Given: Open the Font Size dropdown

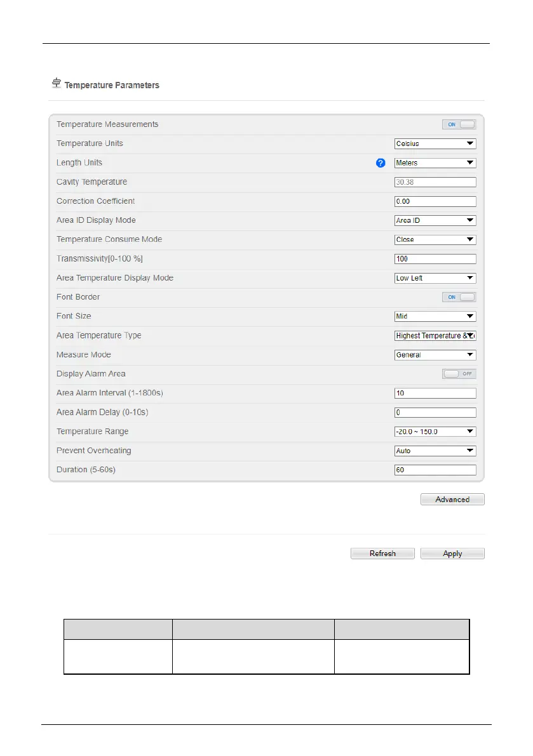Looking at the screenshot, I should point(435,316).
